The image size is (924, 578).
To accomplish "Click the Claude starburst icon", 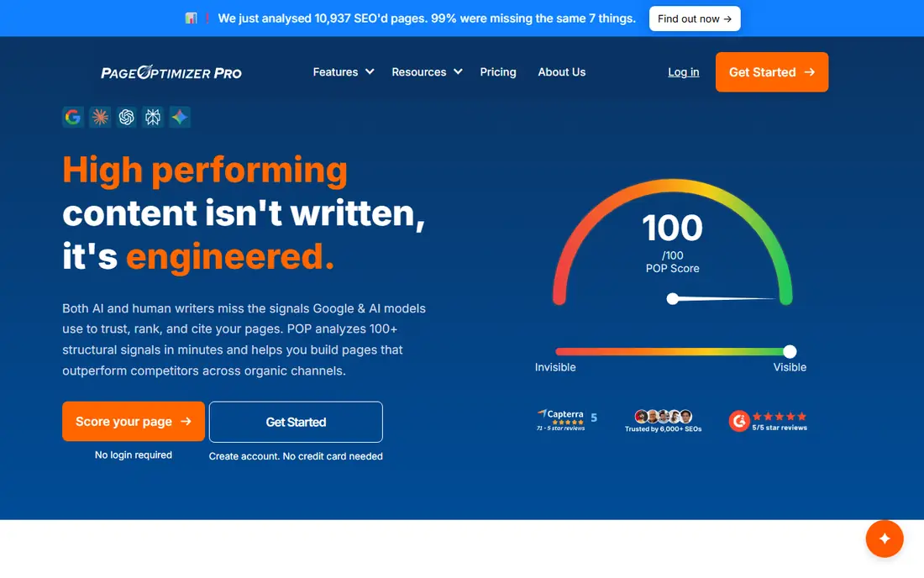I will 100,118.
